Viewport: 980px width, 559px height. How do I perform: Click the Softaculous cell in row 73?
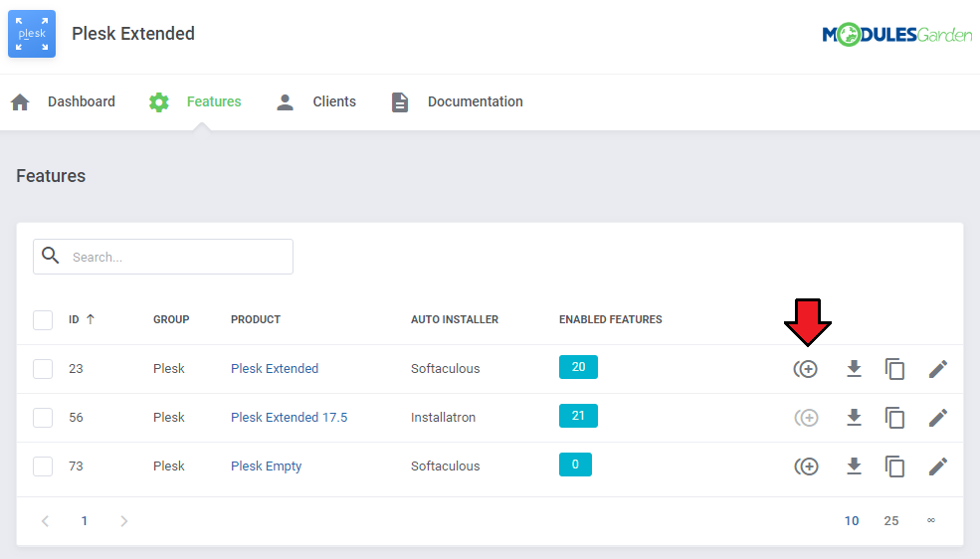click(445, 466)
